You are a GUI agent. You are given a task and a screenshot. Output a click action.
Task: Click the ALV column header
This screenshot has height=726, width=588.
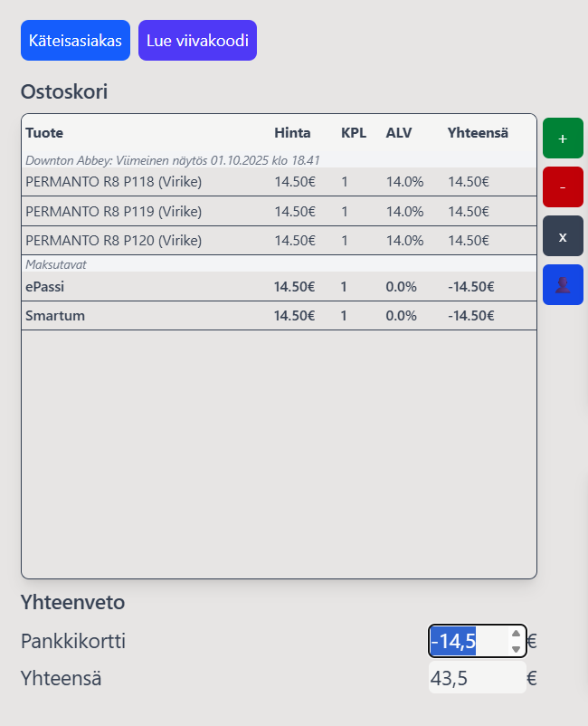click(399, 133)
